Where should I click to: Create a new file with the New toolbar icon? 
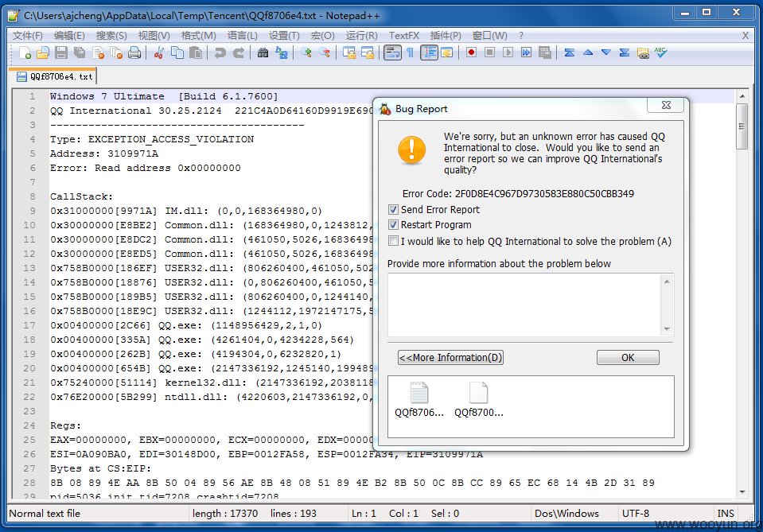coord(25,52)
